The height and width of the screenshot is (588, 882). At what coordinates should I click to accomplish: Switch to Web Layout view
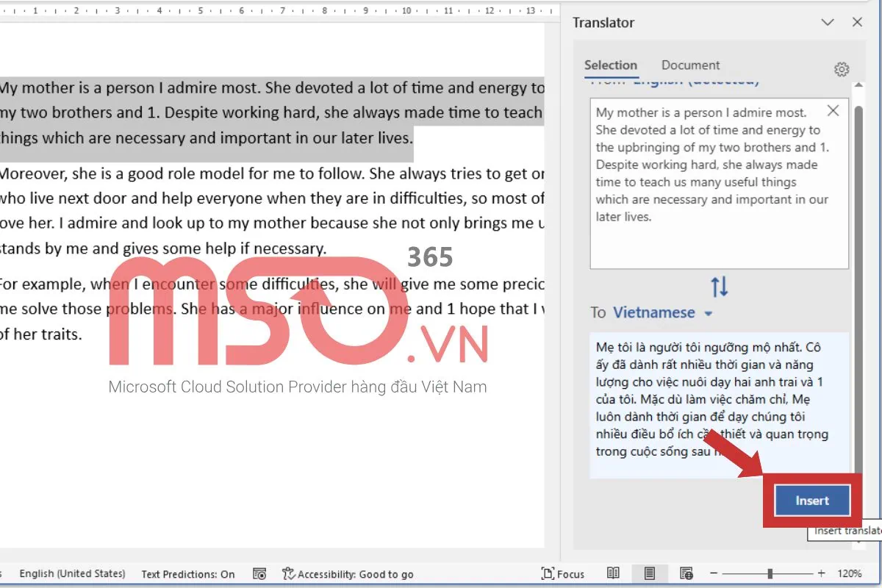pos(686,574)
